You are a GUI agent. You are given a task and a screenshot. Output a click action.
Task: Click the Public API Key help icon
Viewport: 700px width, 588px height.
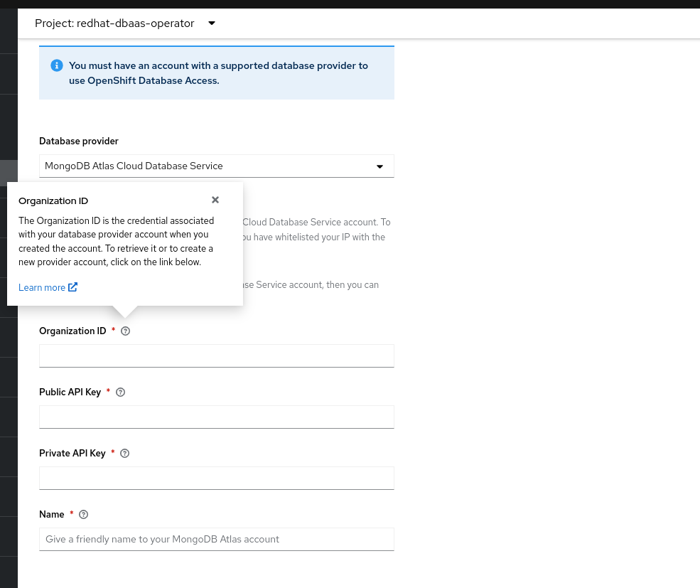(120, 392)
